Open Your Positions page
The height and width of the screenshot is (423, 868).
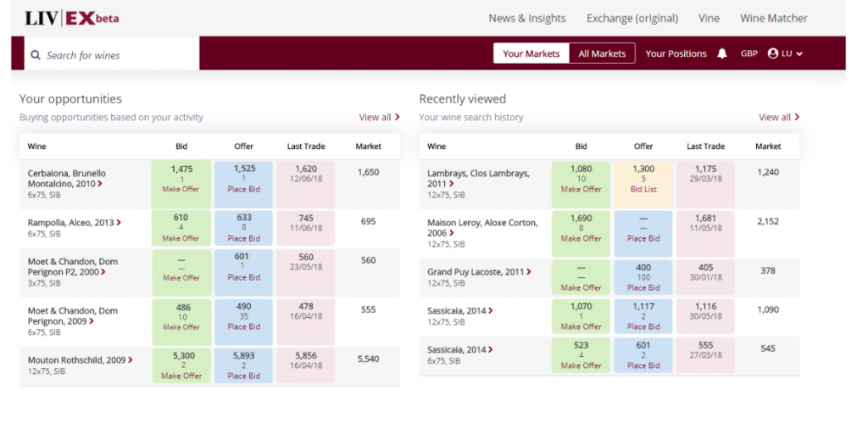pos(676,53)
